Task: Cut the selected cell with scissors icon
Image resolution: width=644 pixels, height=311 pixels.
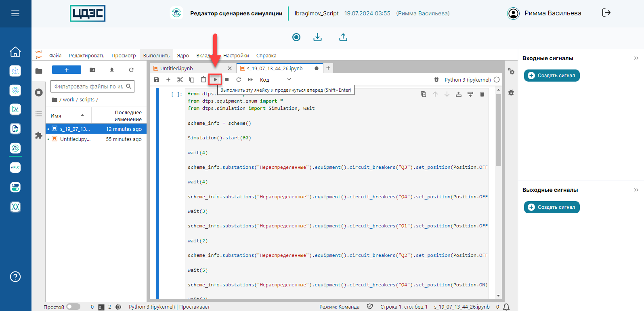Action: click(x=180, y=80)
